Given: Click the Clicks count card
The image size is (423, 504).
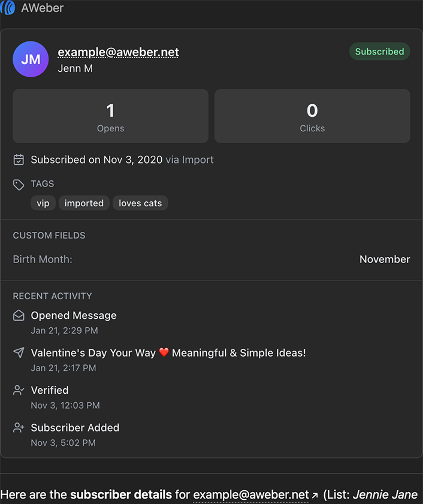Looking at the screenshot, I should [312, 116].
